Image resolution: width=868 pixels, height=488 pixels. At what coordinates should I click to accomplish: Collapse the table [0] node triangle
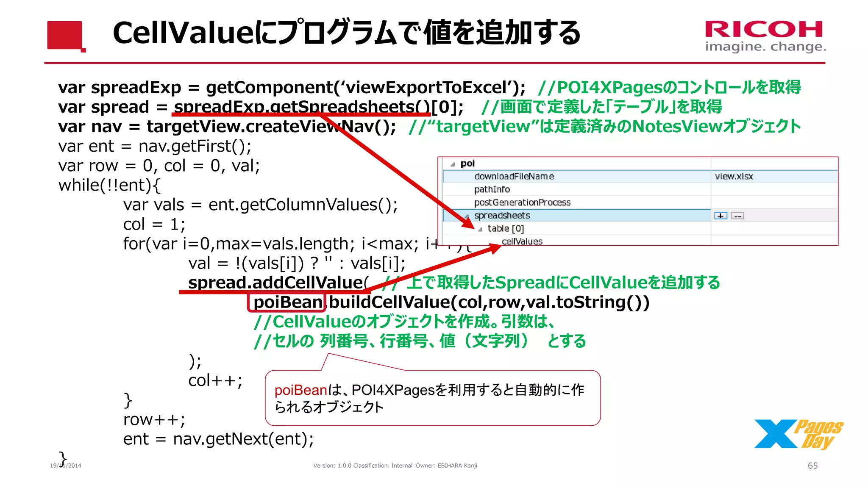tap(480, 230)
